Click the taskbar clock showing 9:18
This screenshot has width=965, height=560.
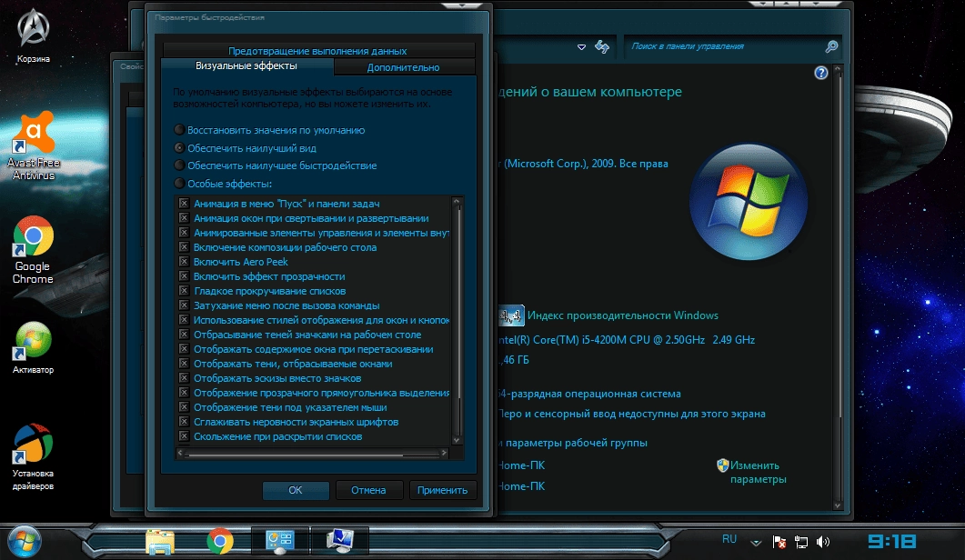click(x=891, y=542)
